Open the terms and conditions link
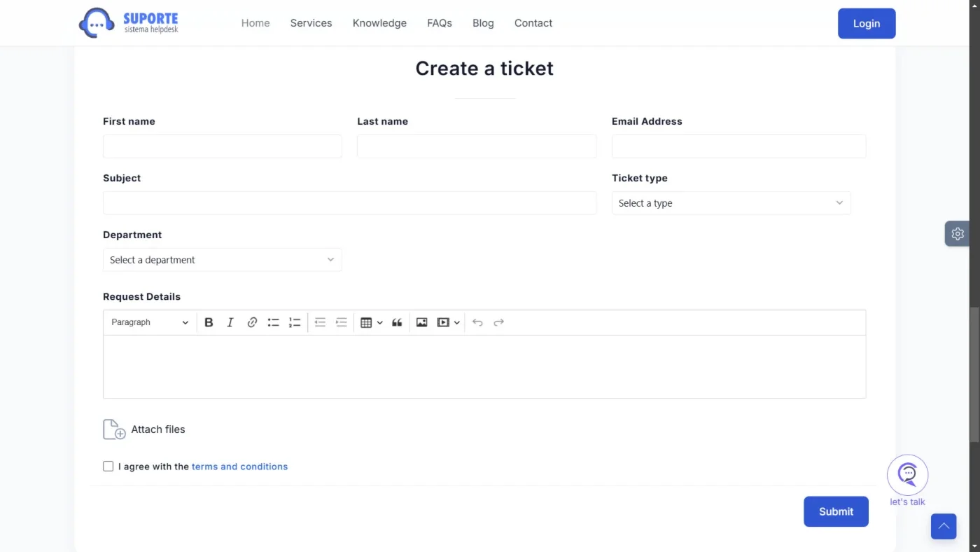Viewport: 980px width, 552px height. pyautogui.click(x=239, y=467)
